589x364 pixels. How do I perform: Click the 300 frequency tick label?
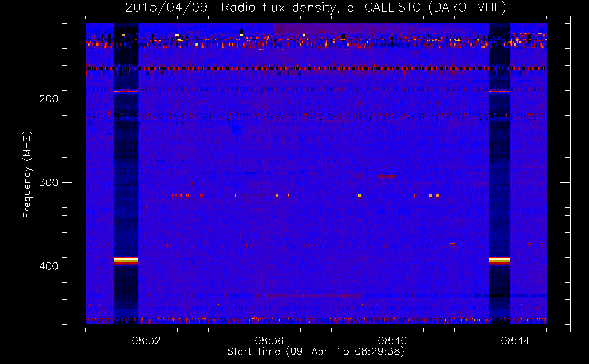coord(49,182)
